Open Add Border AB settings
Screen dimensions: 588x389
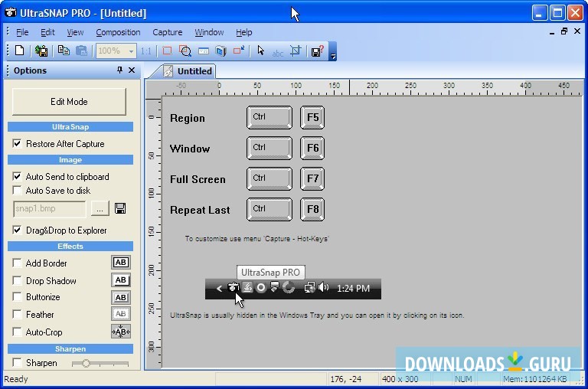[121, 263]
